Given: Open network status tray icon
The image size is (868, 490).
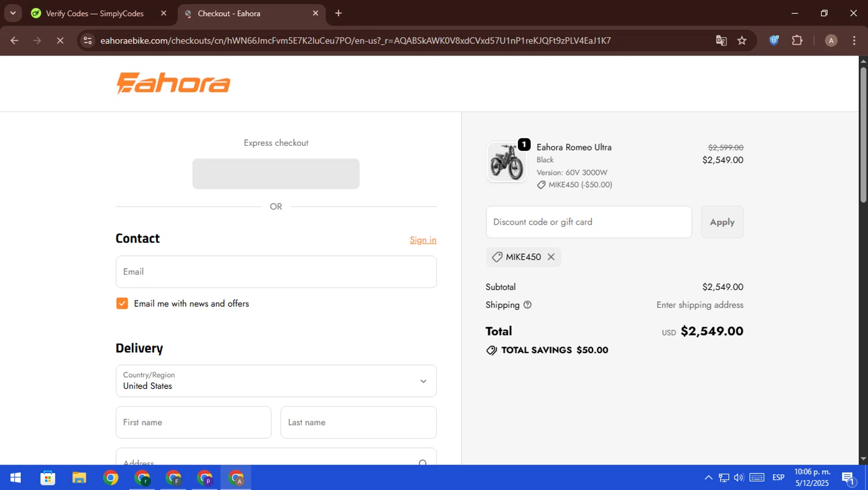Looking at the screenshot, I should tap(724, 478).
